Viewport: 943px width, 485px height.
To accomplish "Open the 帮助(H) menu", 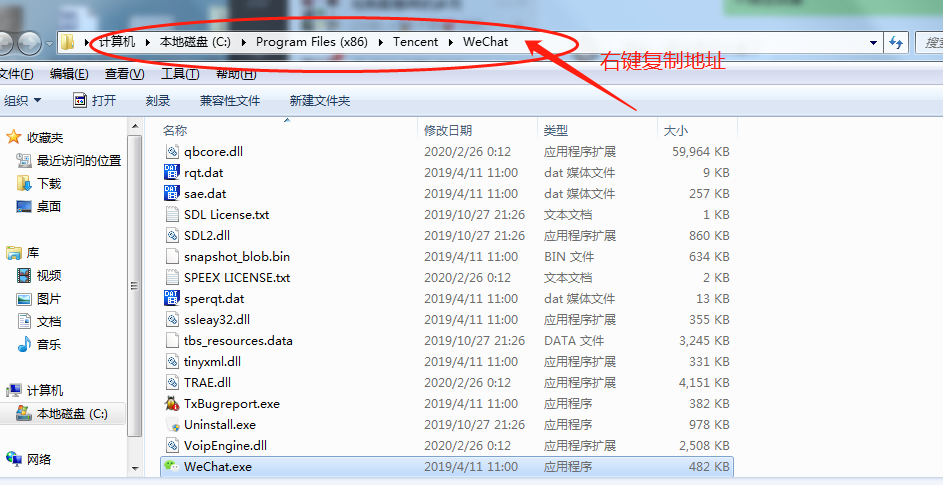I will 236,74.
